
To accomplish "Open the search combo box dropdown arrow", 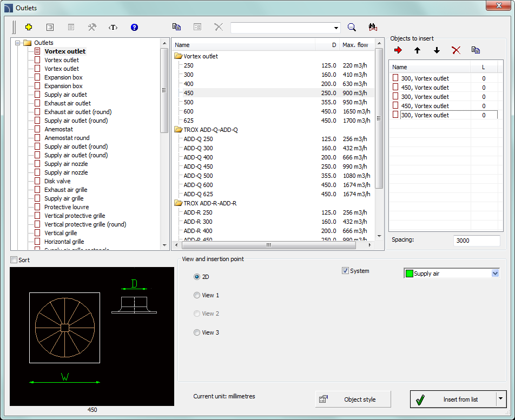I will click(336, 28).
